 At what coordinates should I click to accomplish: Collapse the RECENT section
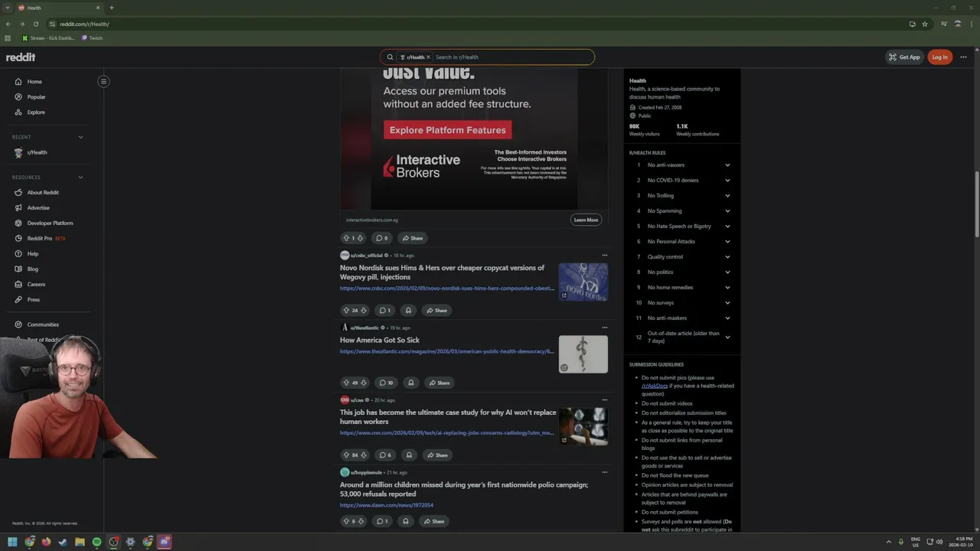pyautogui.click(x=80, y=137)
